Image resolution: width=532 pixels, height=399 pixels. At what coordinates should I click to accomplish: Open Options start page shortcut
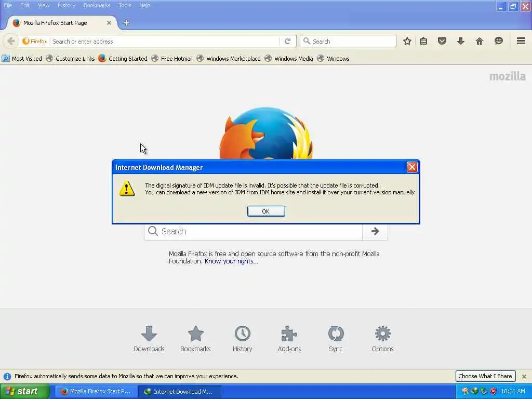coord(382,339)
